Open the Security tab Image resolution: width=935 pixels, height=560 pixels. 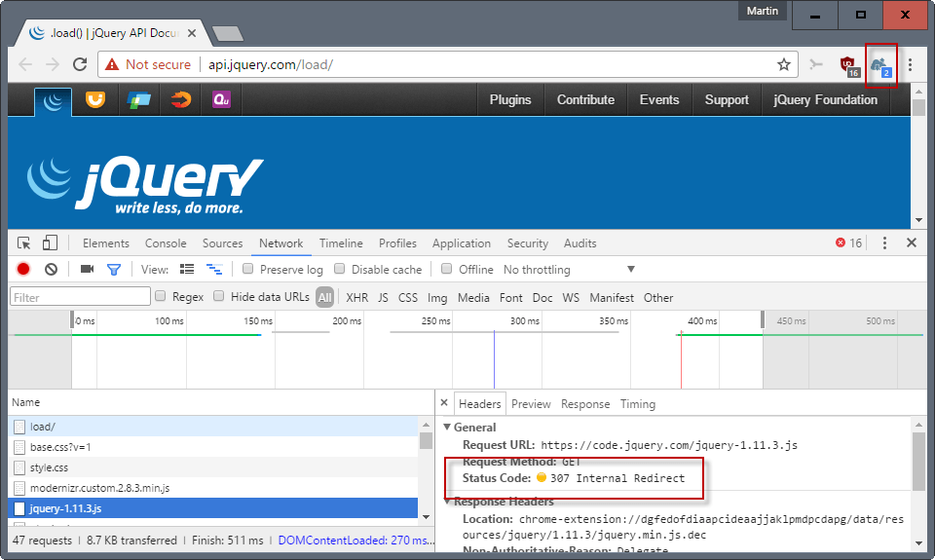528,243
